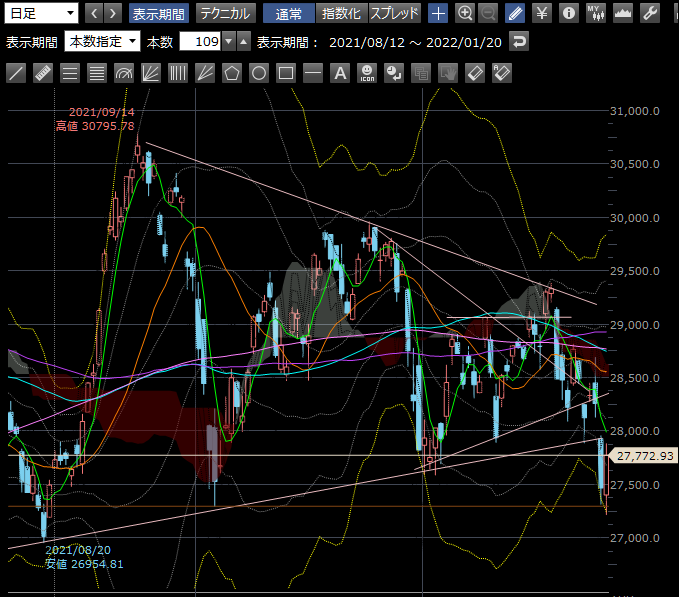The height and width of the screenshot is (597, 679).
Task: Pick the rectangle drawing tool
Action: pyautogui.click(x=286, y=73)
